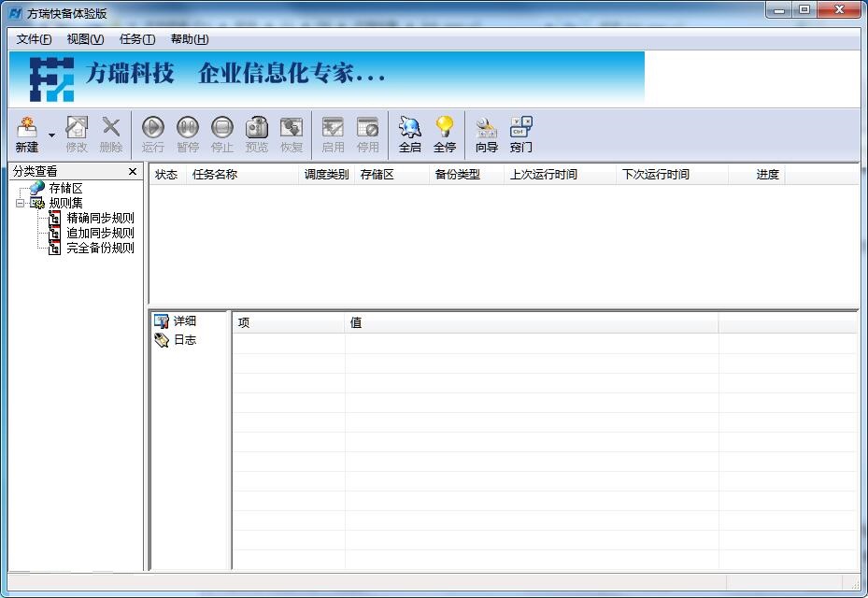Select 精确同步规则 in the tree
868x598 pixels.
point(100,218)
